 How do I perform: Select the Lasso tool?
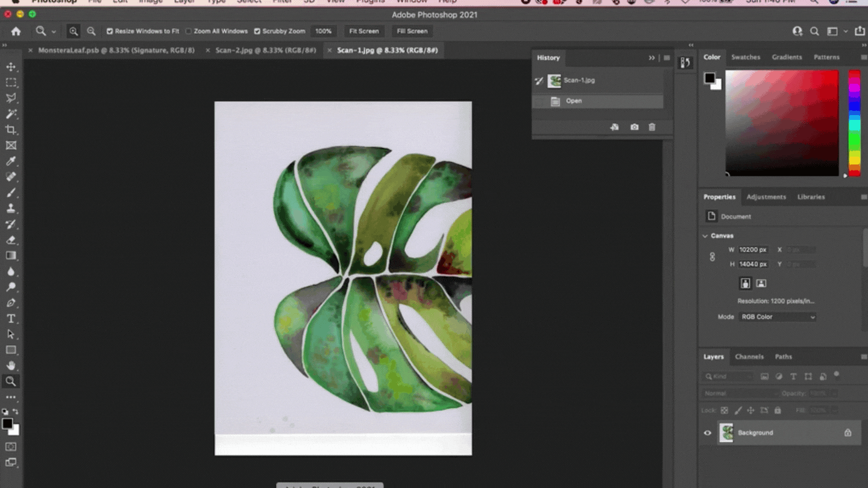[x=11, y=98]
